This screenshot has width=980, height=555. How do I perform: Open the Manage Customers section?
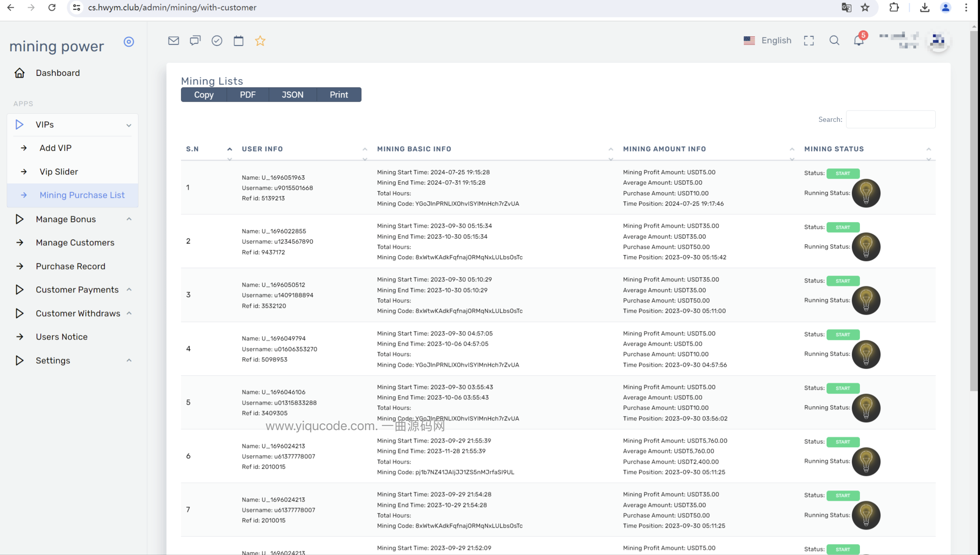[x=75, y=242]
